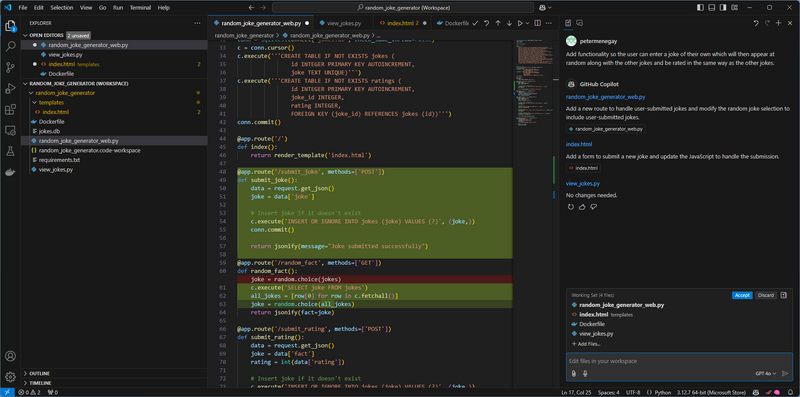Viewport: 800px width, 397px height.
Task: Open notifications bell in status bar
Action: click(x=791, y=392)
